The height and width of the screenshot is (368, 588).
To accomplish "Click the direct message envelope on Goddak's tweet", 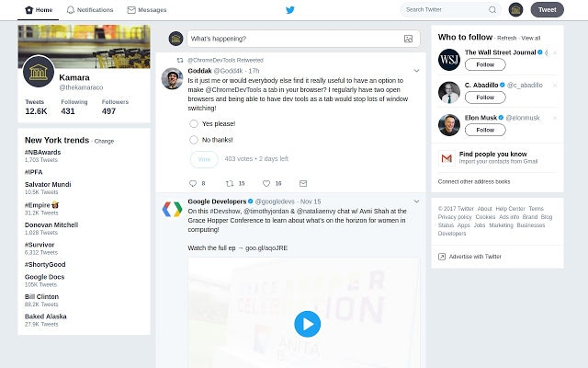I will pos(303,183).
